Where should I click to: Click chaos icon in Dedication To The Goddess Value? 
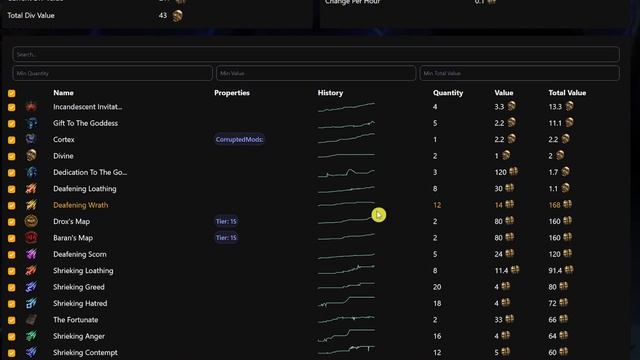tap(513, 171)
